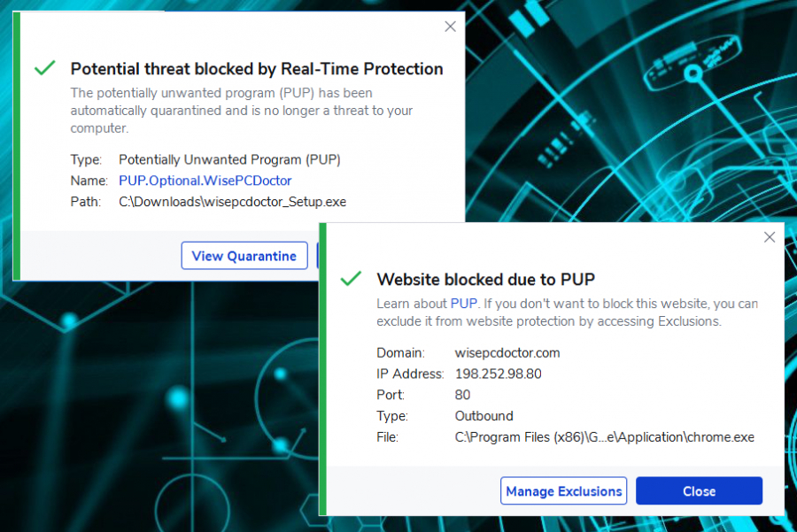Click the Potentially Unwanted Program (PUP) type value

click(229, 159)
